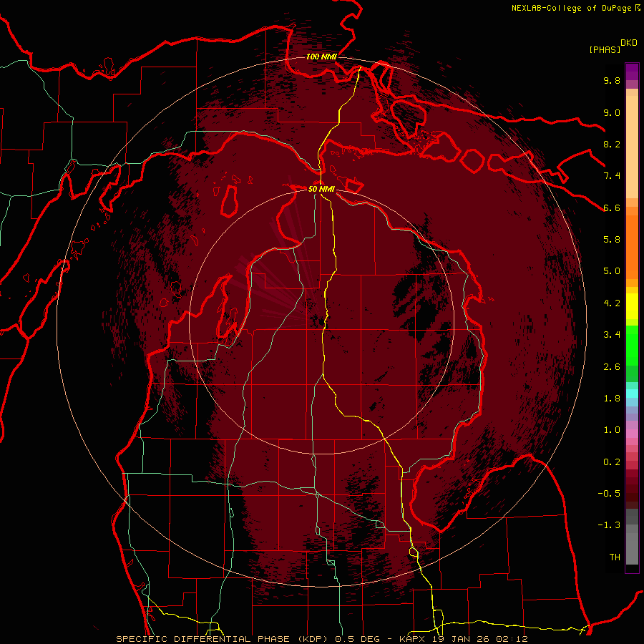Click the -1.3 scale label
Viewport: 644px width, 644px height.
point(609,525)
